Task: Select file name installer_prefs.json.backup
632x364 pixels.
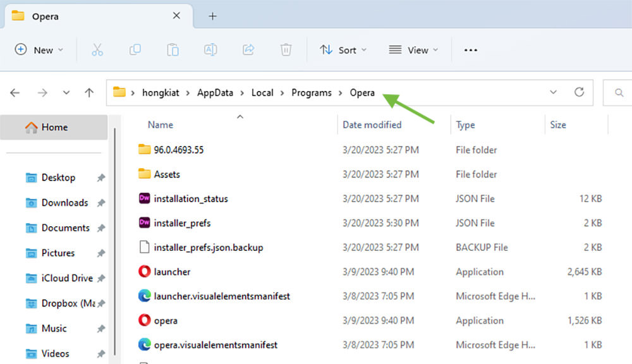Action: point(209,247)
